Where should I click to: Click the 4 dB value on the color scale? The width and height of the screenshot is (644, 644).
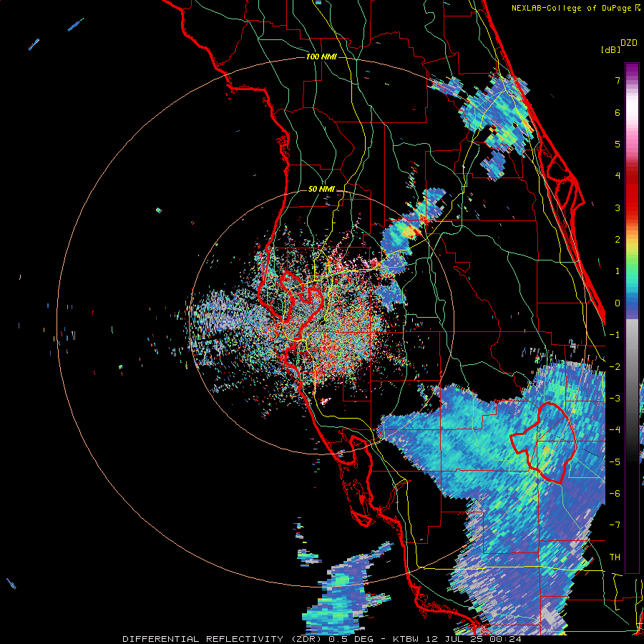point(618,176)
